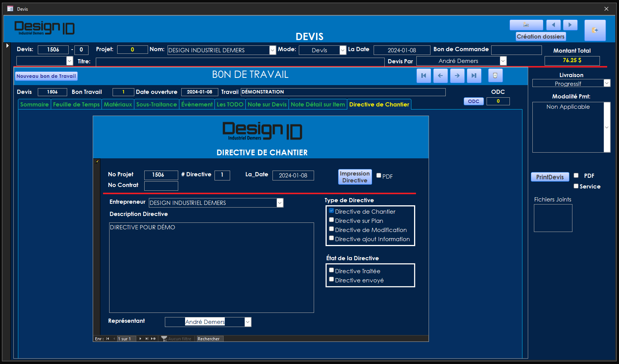Screen dimensions: 619x364
Task: Click the Impression Directive button
Action: [x=355, y=177]
